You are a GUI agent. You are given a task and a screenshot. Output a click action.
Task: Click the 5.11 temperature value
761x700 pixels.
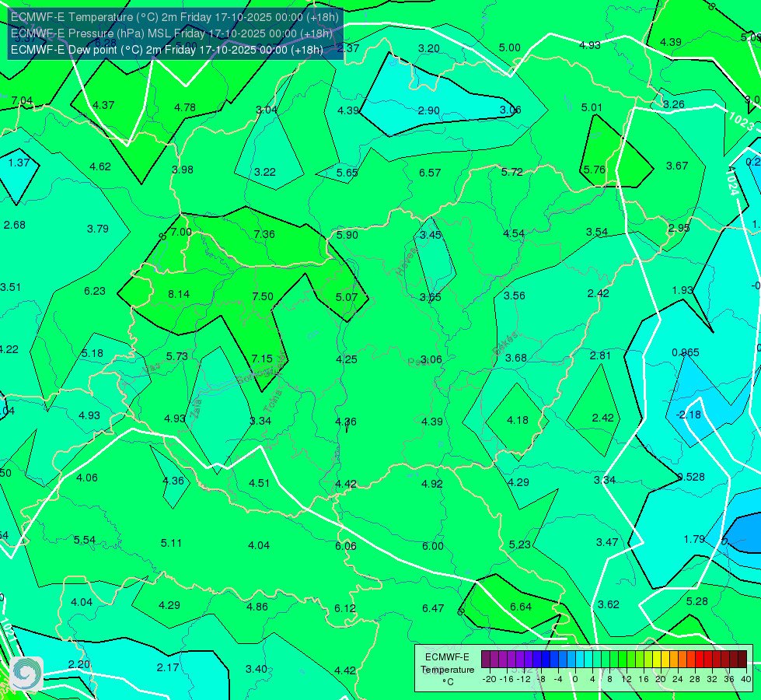pyautogui.click(x=171, y=543)
